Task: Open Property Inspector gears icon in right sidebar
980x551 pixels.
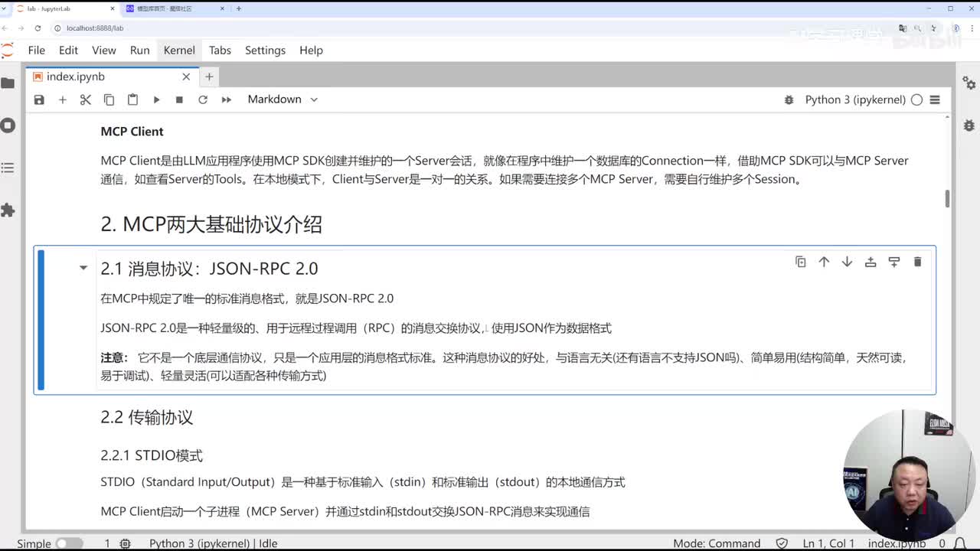Action: tap(969, 83)
